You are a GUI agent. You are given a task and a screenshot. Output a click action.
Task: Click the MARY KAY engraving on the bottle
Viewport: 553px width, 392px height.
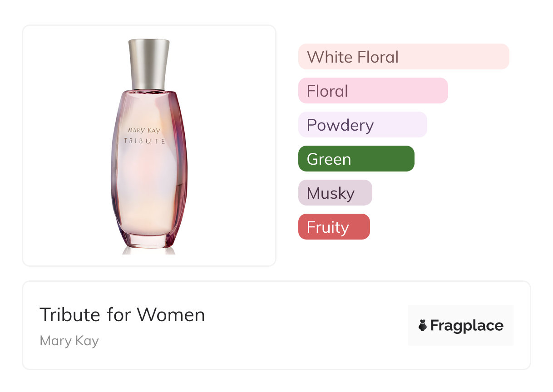pos(144,131)
